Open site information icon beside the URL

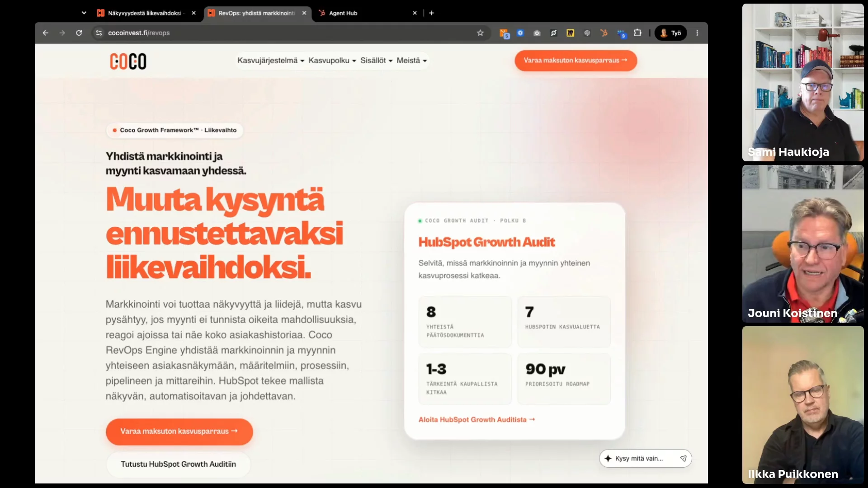[99, 33]
